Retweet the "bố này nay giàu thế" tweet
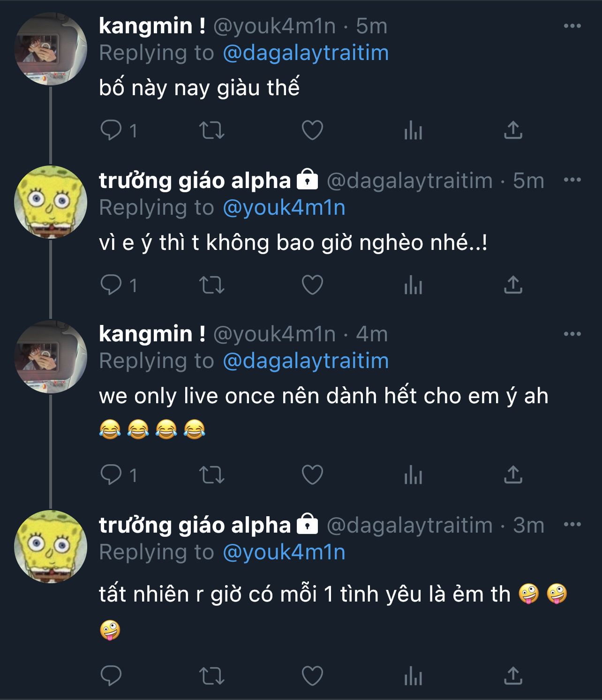The image size is (602, 700). coord(212,130)
